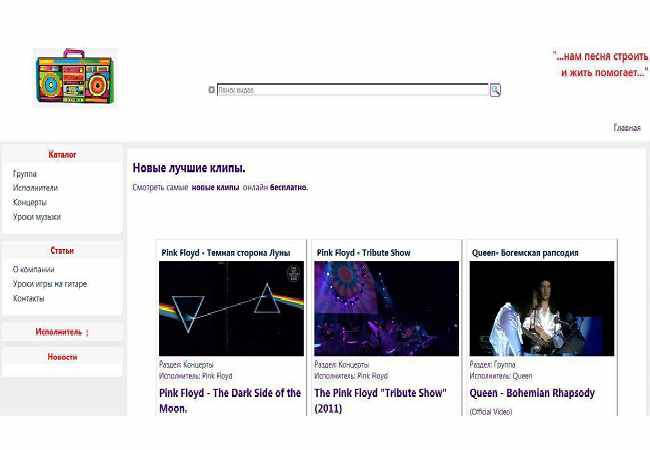Select the Новости sidebar heading
Screen dimensions: 650x450
tap(62, 357)
